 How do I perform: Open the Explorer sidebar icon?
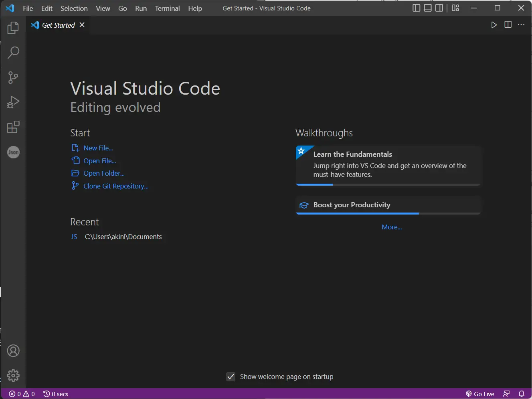pos(13,27)
